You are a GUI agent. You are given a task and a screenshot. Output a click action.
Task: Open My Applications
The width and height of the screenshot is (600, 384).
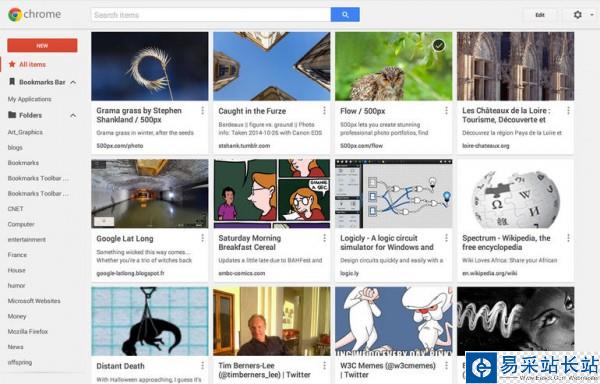click(x=29, y=99)
